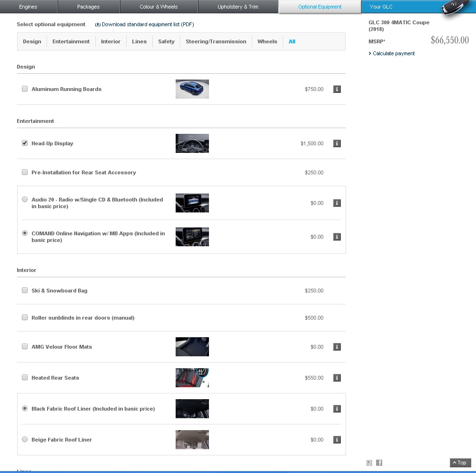Image resolution: width=476 pixels, height=473 pixels.
Task: Uncheck the Head-Up Display option
Action: click(25, 143)
